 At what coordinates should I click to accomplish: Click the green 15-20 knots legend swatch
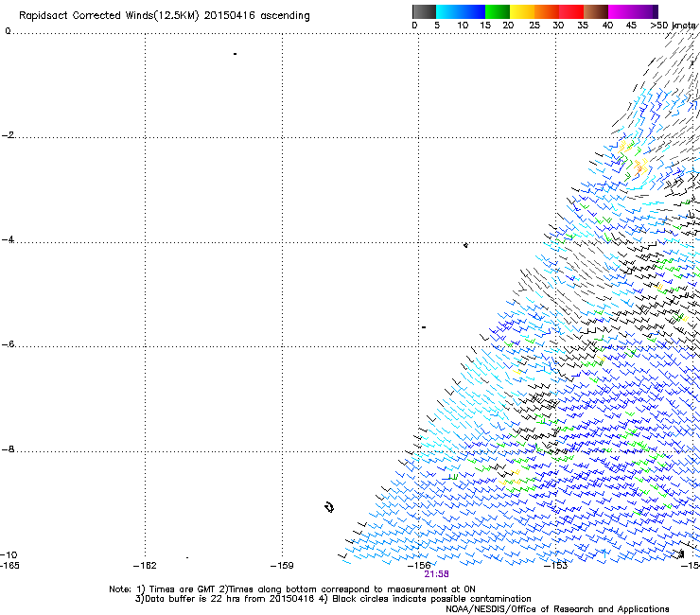(x=498, y=11)
